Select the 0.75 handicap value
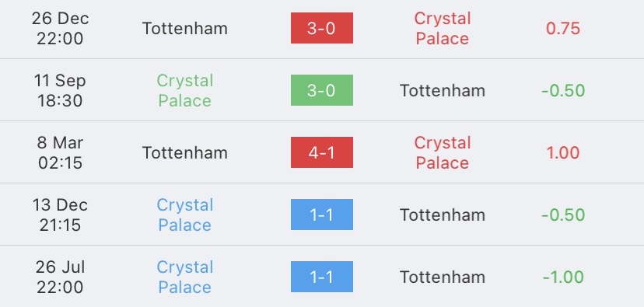 (562, 29)
